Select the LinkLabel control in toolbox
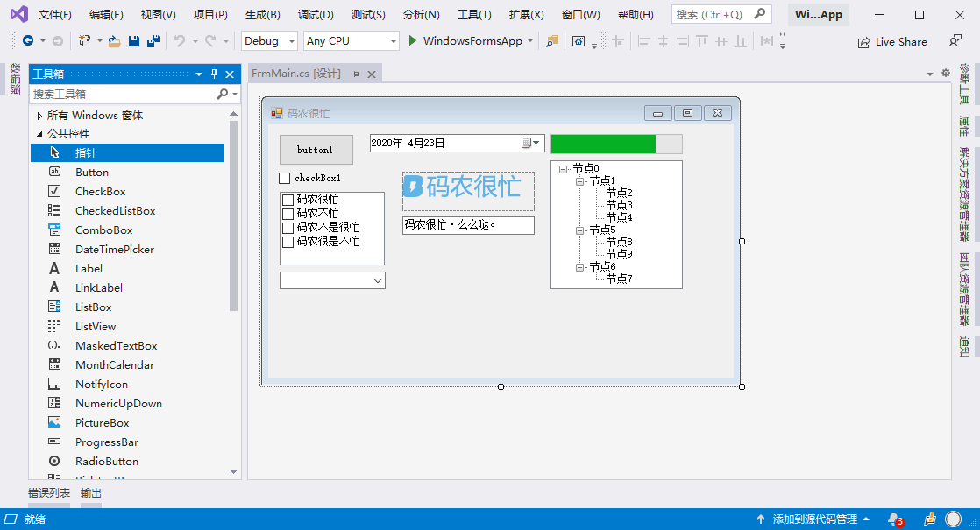The width and height of the screenshot is (980, 530). [x=127, y=288]
